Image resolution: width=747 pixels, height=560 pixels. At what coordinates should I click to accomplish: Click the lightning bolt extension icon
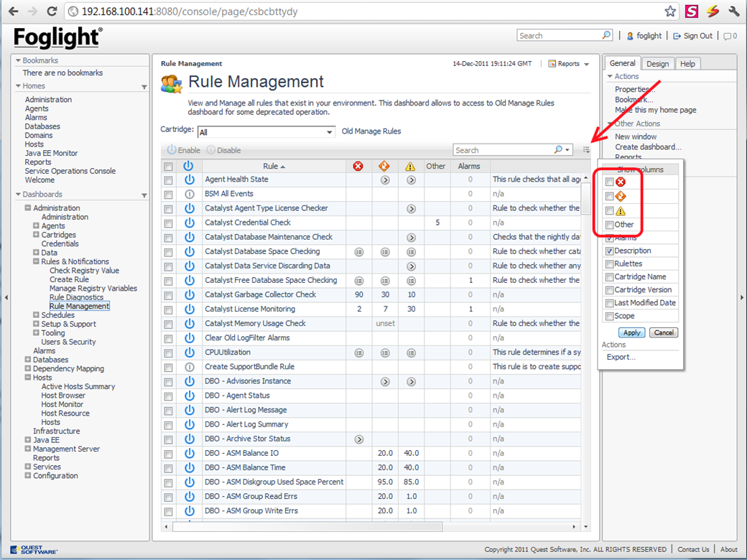tap(713, 11)
